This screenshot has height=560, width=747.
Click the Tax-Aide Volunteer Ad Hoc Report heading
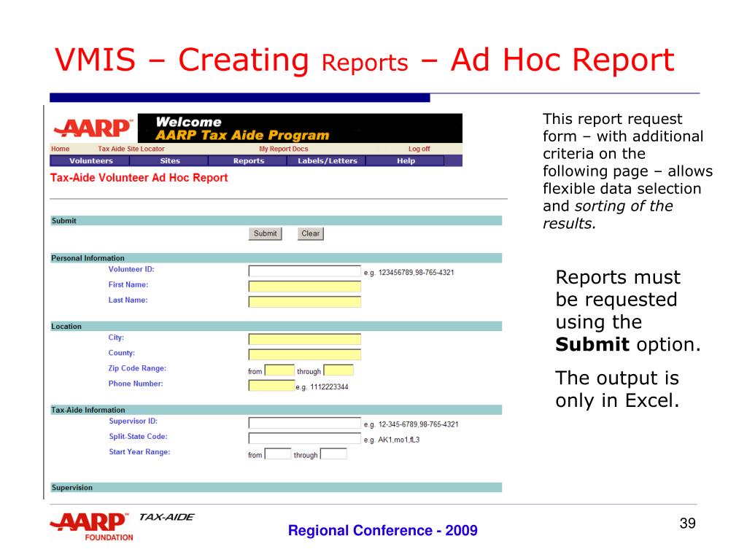pos(139,178)
